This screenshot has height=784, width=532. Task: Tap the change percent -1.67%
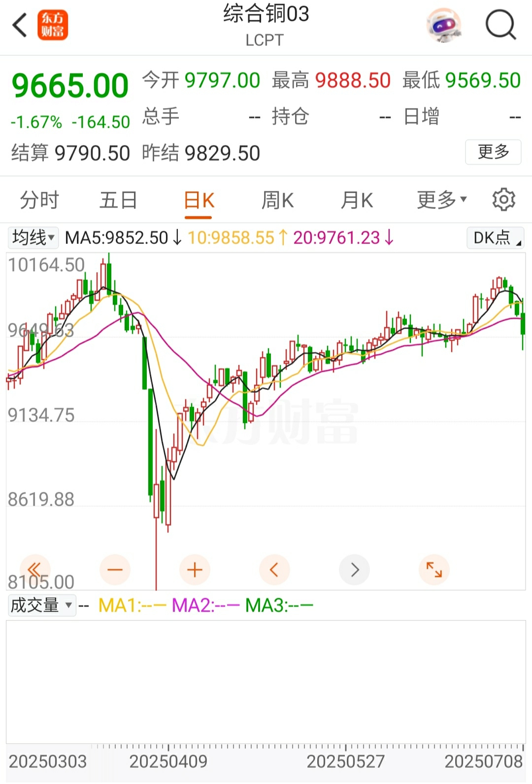click(36, 122)
